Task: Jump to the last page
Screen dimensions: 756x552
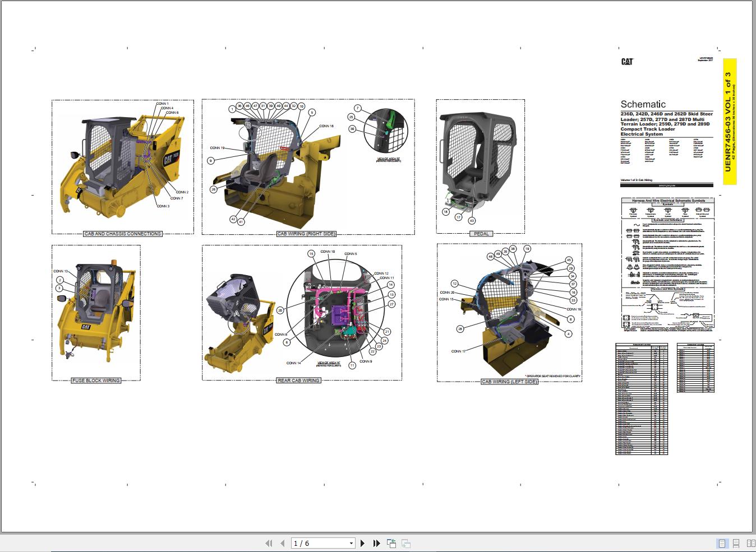Action: pyautogui.click(x=377, y=542)
